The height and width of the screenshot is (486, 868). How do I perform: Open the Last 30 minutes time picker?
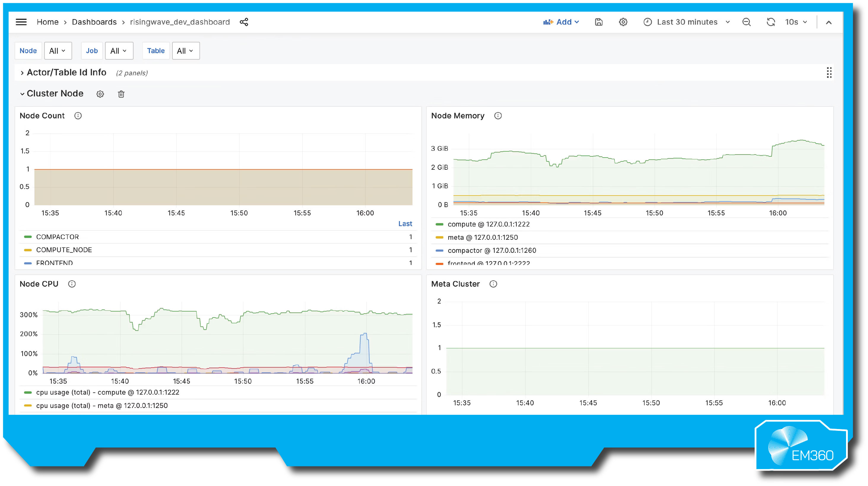click(x=686, y=22)
